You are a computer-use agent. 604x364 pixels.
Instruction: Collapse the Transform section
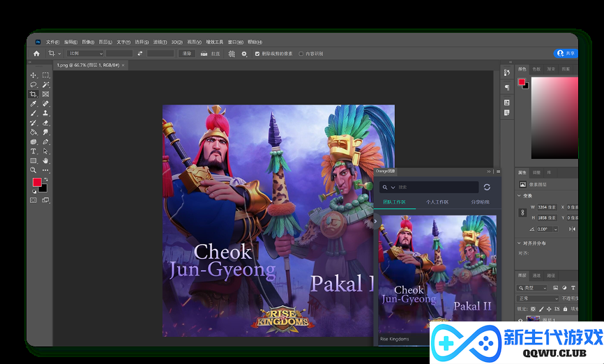pos(519,196)
